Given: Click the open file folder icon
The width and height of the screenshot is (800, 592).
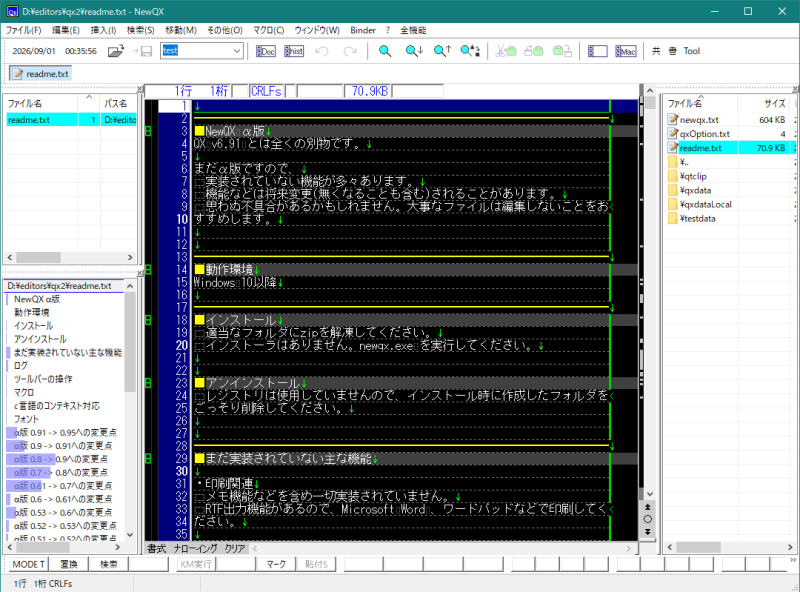Looking at the screenshot, I should (116, 51).
